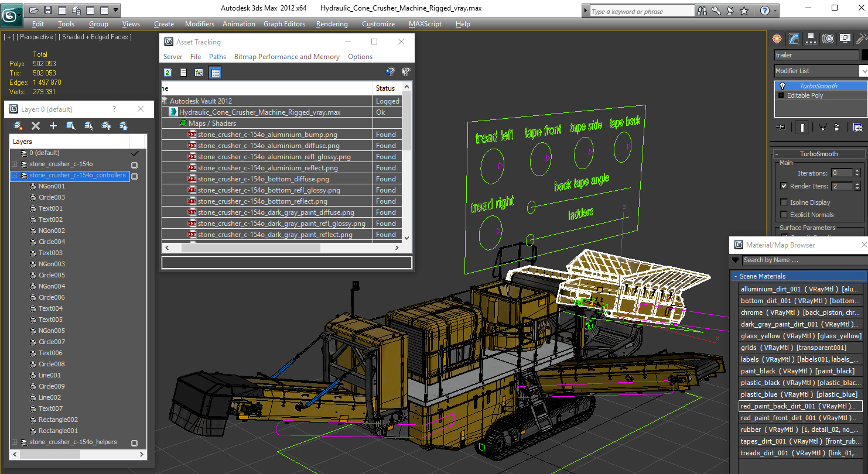Click Remove Modifier from stack trash icon
Screen dimensions: 868x474
837,127
